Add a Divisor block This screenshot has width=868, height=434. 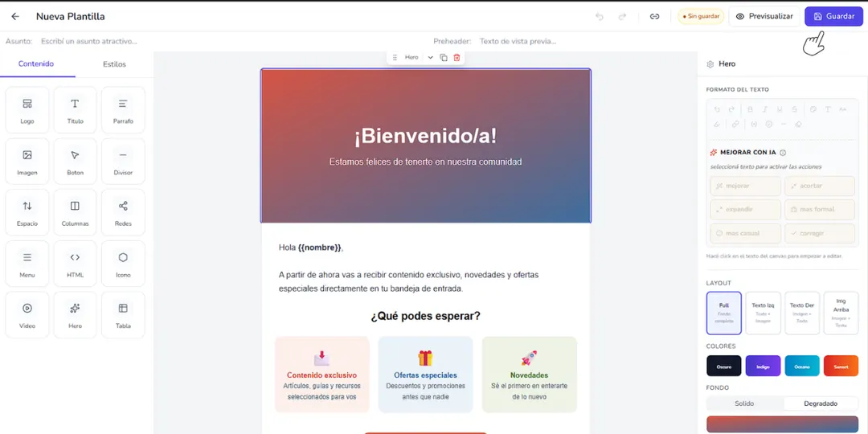click(x=123, y=161)
